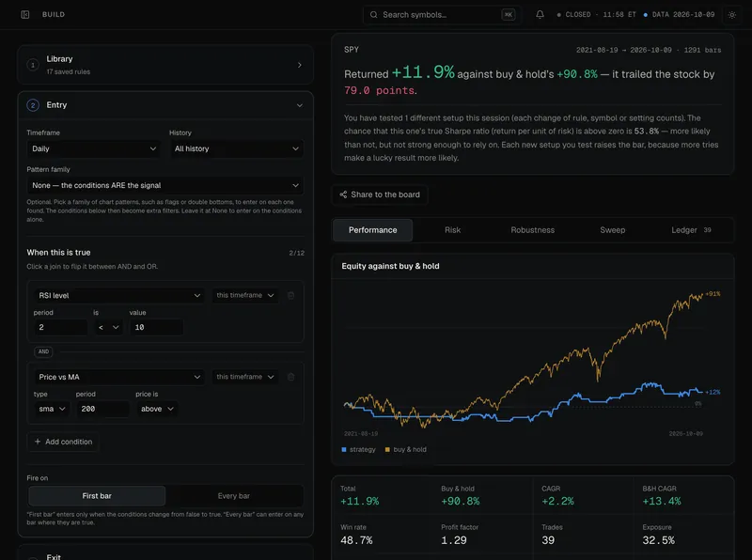Open the Price vs MA condition dropdown

pyautogui.click(x=119, y=377)
